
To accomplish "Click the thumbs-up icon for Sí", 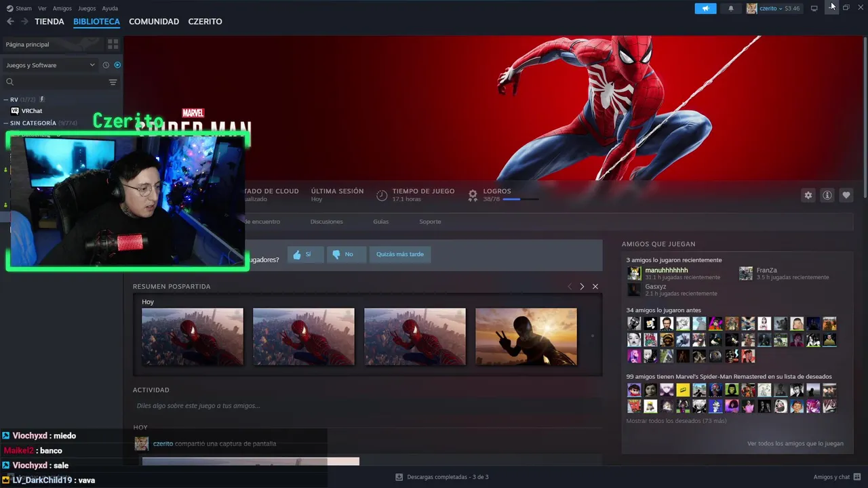I will pyautogui.click(x=296, y=254).
